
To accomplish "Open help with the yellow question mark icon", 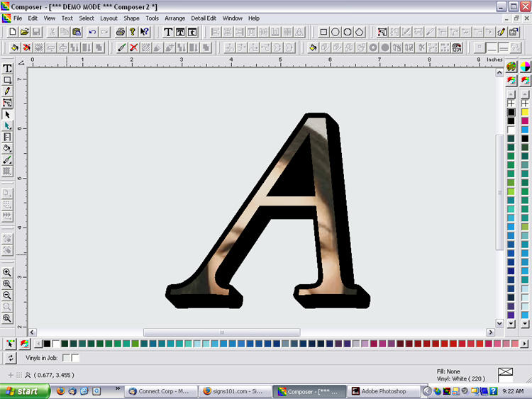I will (133, 32).
